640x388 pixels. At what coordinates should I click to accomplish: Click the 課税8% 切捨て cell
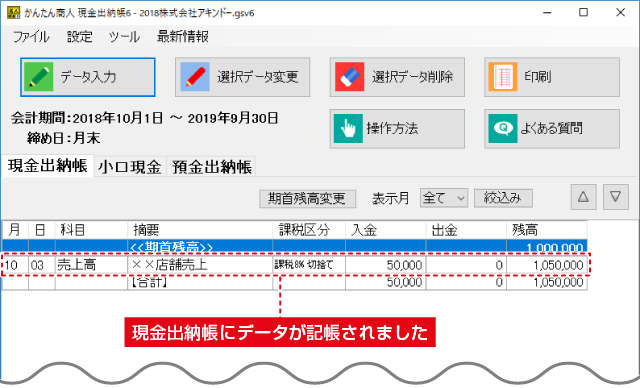309,265
